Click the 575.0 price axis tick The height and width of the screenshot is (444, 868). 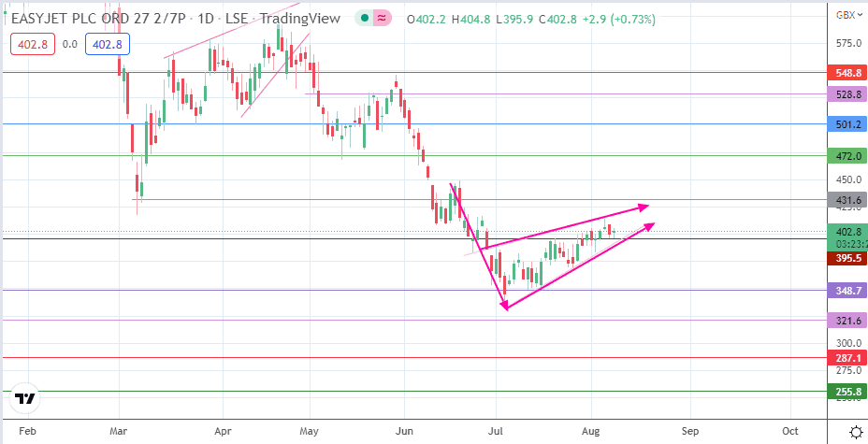pos(847,43)
